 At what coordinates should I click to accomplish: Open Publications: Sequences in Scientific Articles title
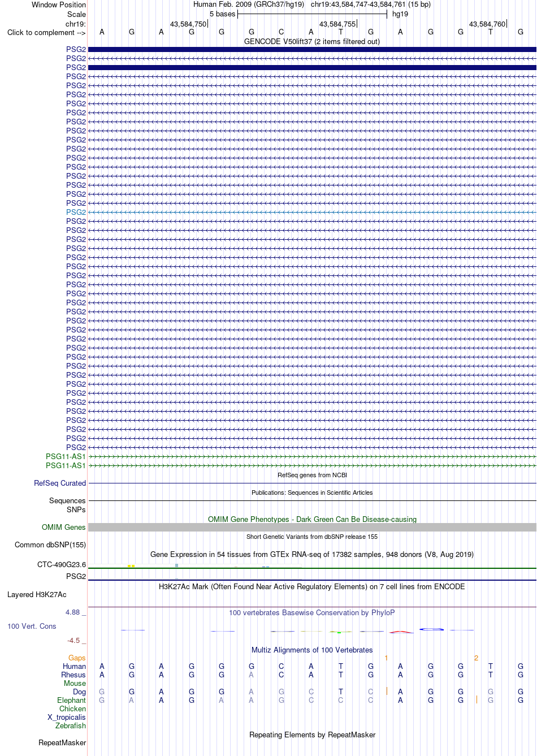[x=312, y=493]
